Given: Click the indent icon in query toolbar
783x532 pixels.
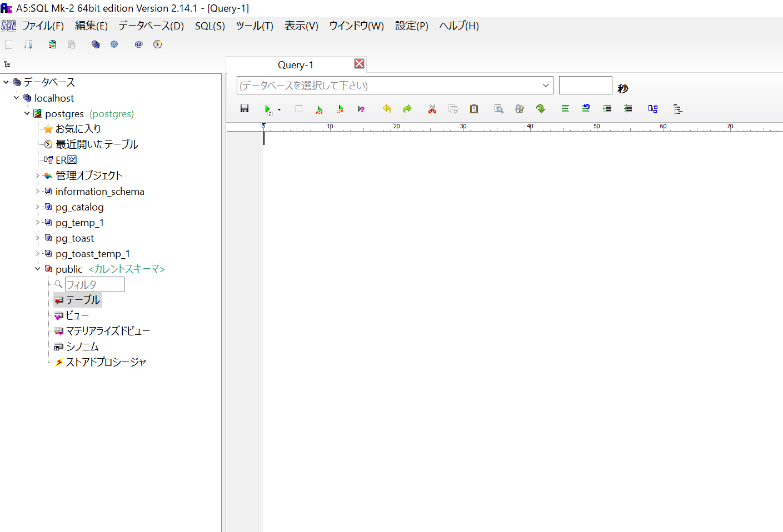Looking at the screenshot, I should [x=607, y=109].
